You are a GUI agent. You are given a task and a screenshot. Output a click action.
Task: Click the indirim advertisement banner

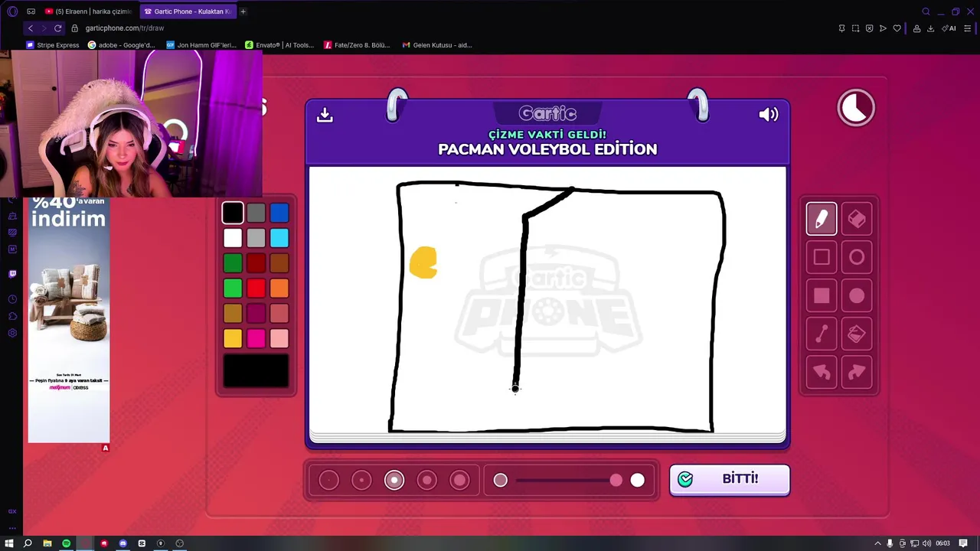(x=69, y=320)
